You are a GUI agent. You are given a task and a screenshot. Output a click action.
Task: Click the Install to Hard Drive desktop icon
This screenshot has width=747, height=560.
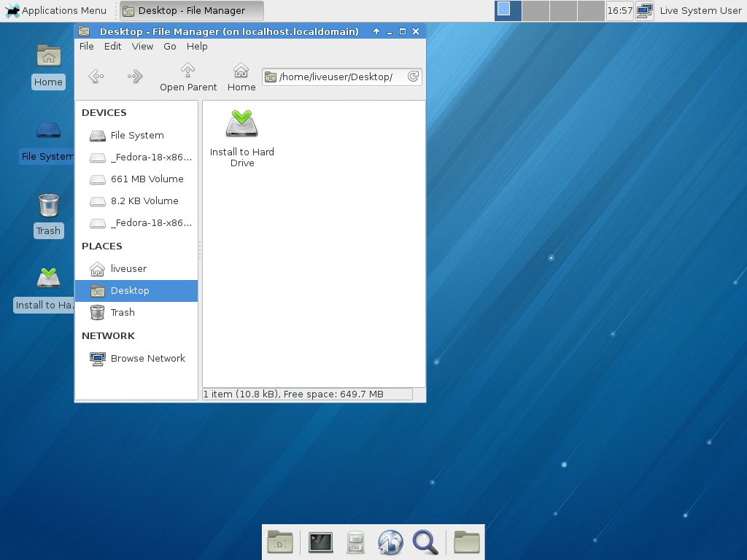click(x=45, y=289)
